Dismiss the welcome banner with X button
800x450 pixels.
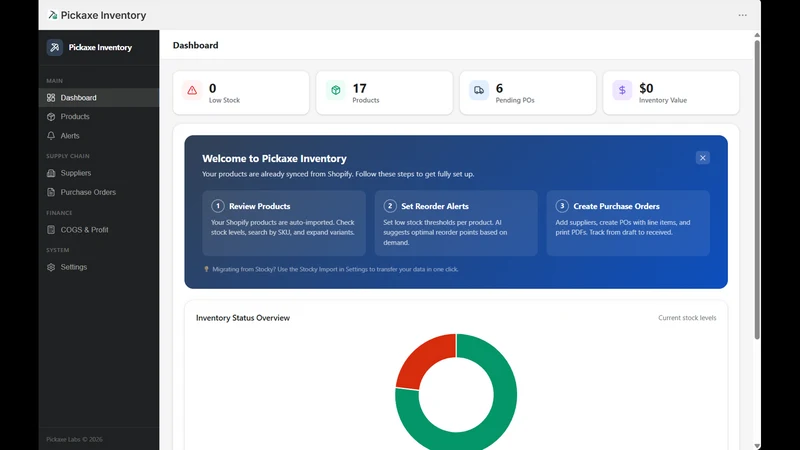703,158
